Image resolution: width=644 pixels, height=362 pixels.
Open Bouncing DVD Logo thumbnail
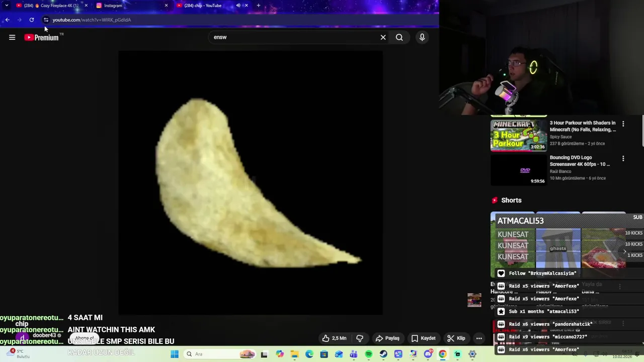pyautogui.click(x=519, y=170)
